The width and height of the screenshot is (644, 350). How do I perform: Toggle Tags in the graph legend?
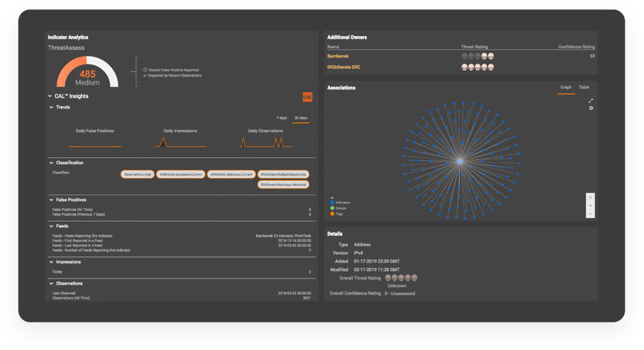click(x=337, y=213)
